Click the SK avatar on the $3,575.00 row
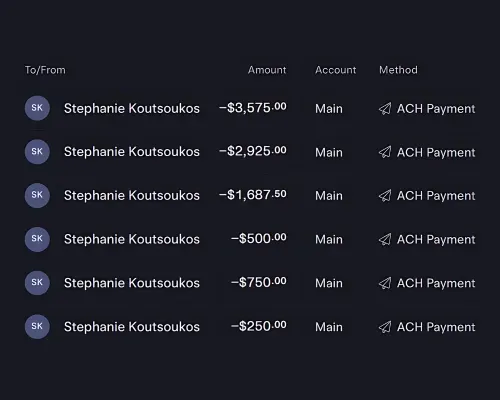Viewport: 500px width, 400px height. point(37,108)
